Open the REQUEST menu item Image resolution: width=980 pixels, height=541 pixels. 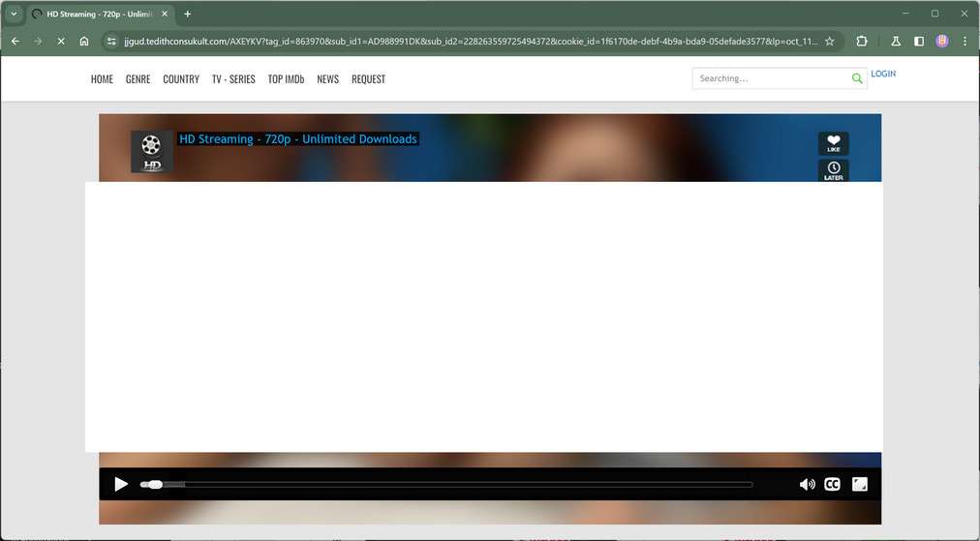coord(368,78)
